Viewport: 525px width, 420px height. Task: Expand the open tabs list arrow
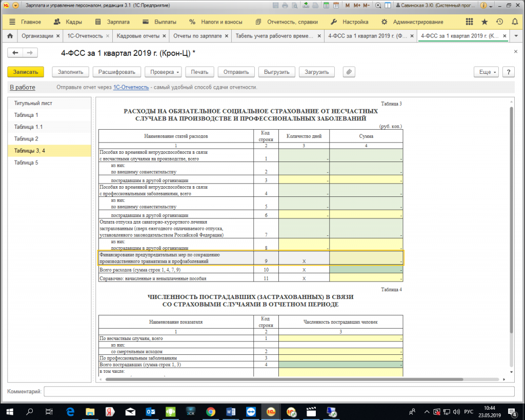coord(517,36)
